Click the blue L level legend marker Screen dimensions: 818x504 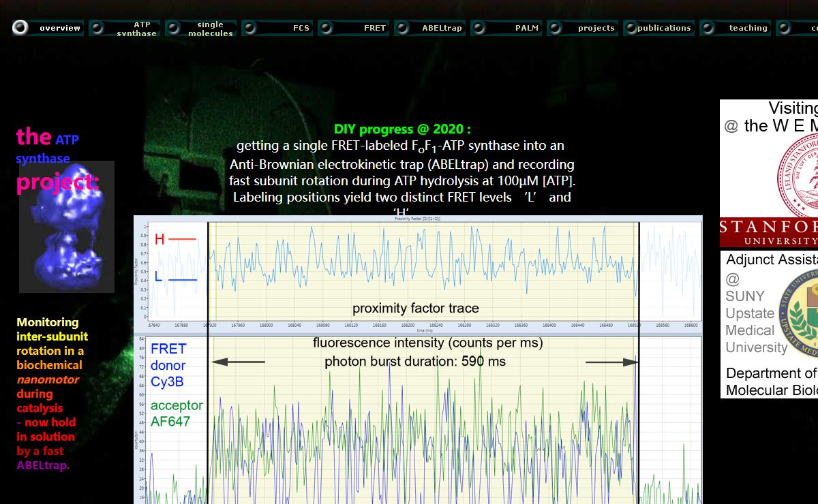[x=175, y=277]
